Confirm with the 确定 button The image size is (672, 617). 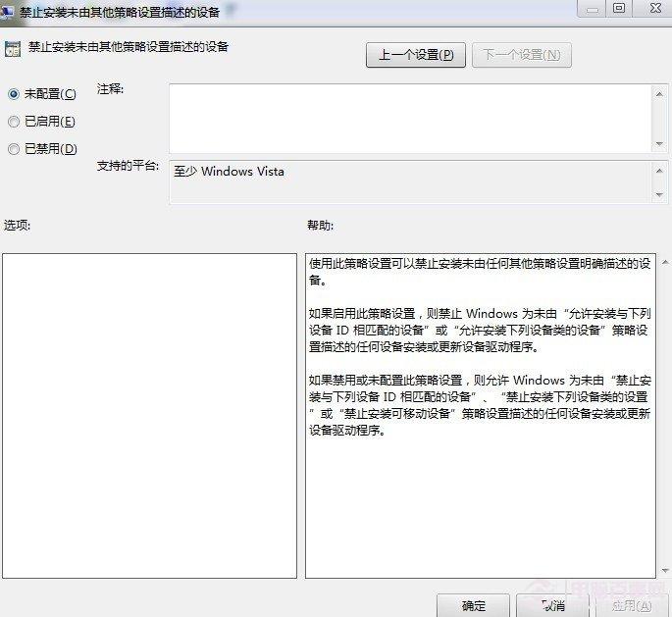click(x=473, y=605)
